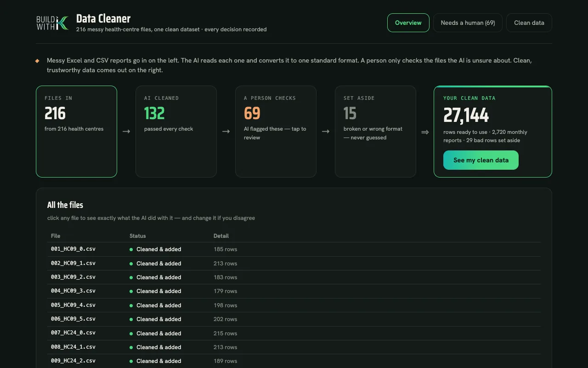Tap the A Person Checks 69 card
The height and width of the screenshot is (368, 588).
click(x=276, y=132)
